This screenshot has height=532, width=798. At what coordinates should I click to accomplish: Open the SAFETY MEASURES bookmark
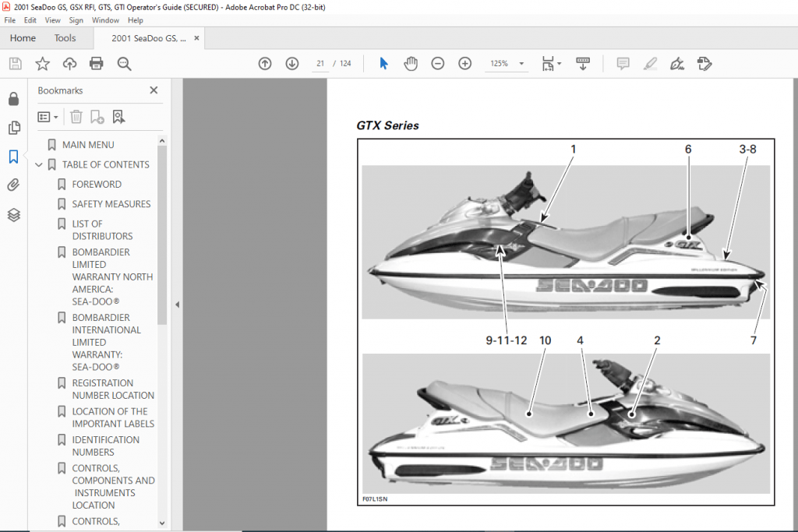click(x=111, y=204)
